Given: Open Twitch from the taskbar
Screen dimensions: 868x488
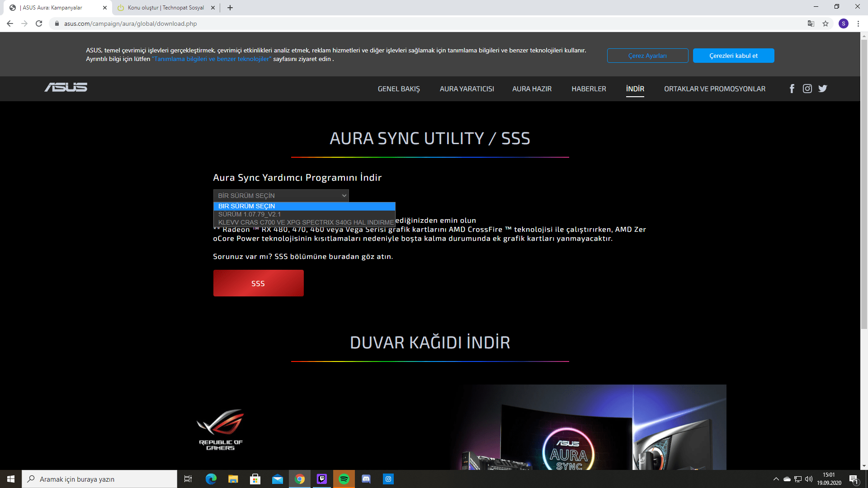Looking at the screenshot, I should [322, 479].
